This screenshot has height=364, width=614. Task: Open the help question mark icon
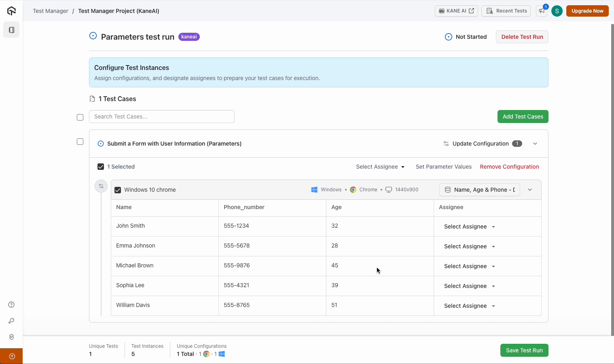coord(11,305)
